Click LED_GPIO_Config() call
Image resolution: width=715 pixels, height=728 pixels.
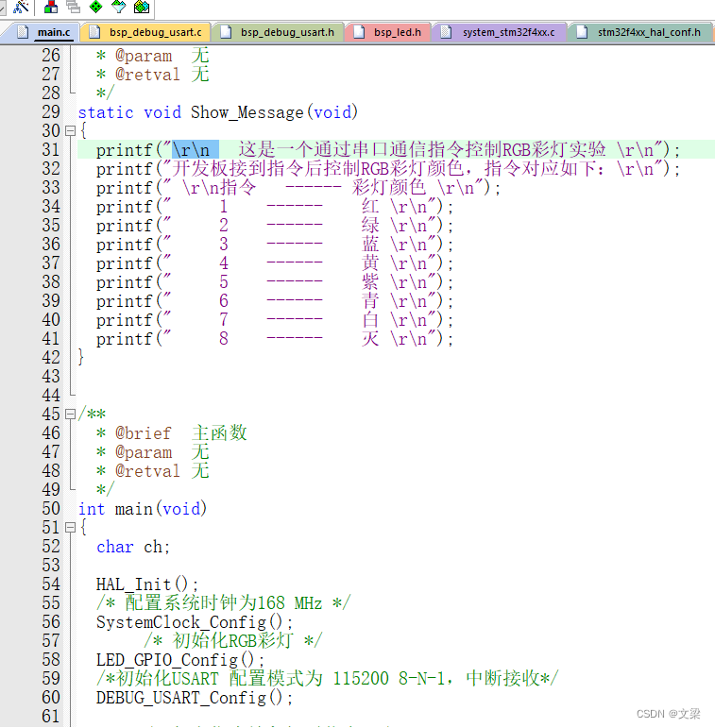pos(180,660)
